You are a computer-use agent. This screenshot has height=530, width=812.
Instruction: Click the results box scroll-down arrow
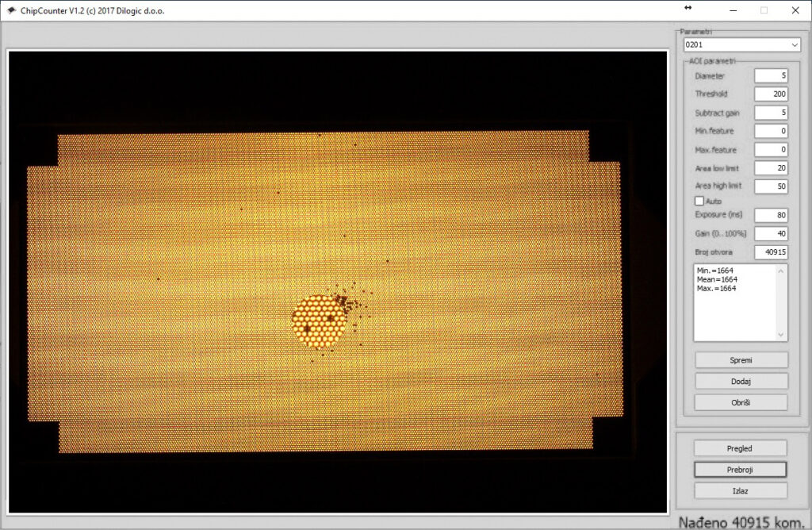pyautogui.click(x=781, y=335)
